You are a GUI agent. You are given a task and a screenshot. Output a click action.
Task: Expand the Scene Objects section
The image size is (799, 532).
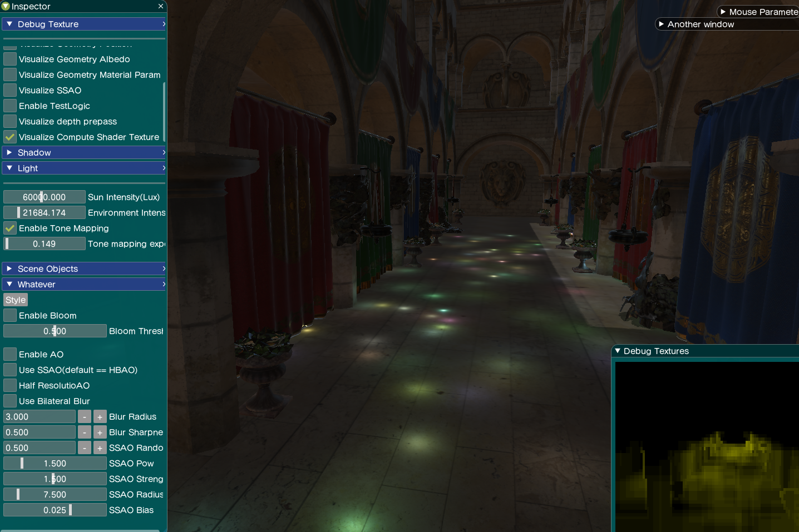(9, 269)
